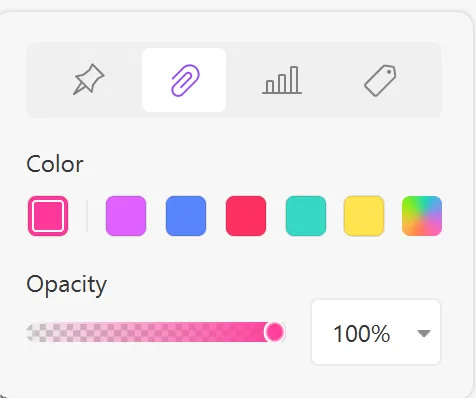The width and height of the screenshot is (476, 398).
Task: Open the opacity percentage dropdown arrow
Action: click(424, 333)
